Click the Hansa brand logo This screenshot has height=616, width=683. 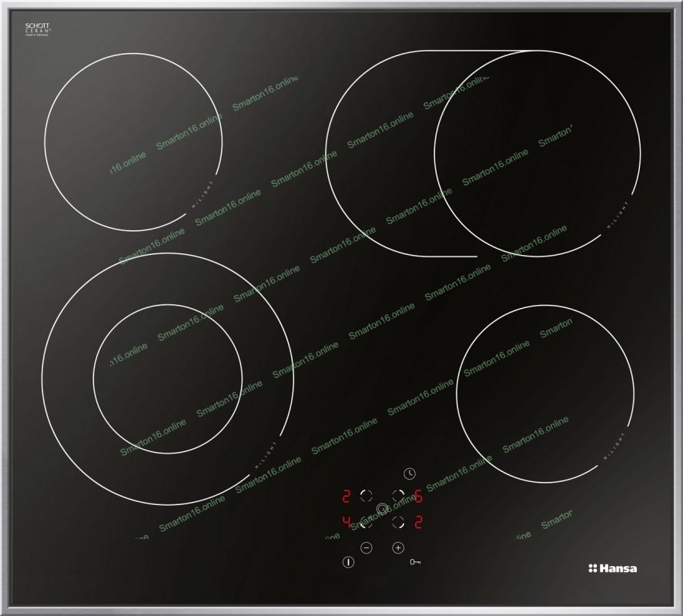(613, 568)
